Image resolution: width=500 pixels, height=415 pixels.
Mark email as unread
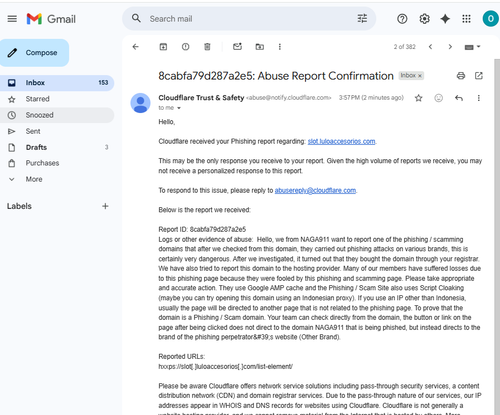[x=237, y=47]
